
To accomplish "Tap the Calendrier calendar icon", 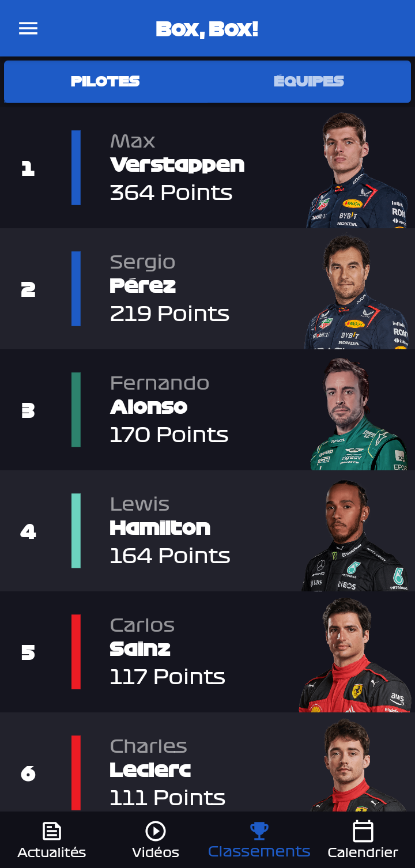I will coord(363,831).
